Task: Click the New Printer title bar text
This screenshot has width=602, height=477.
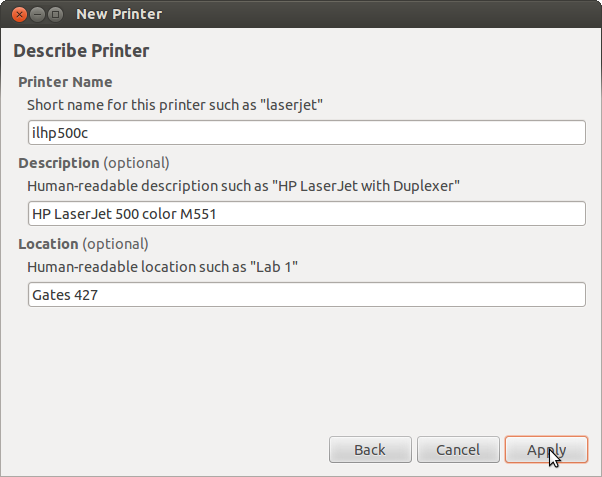Action: pos(118,14)
